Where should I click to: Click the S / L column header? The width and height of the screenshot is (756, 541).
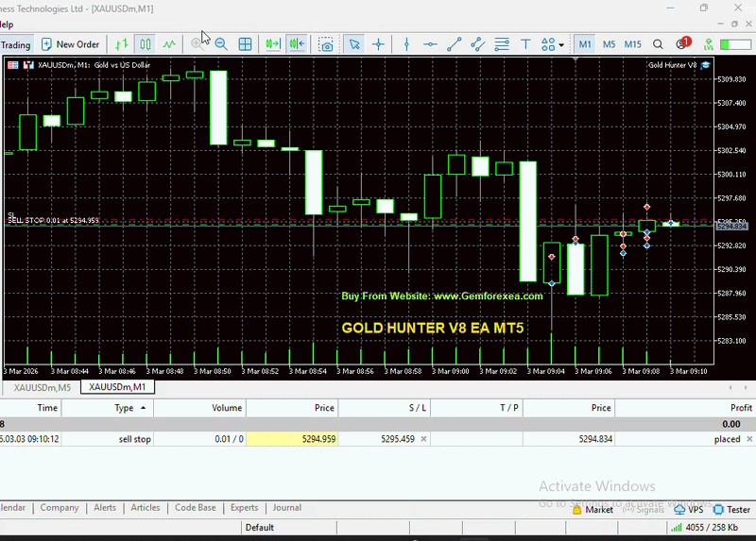pyautogui.click(x=384, y=408)
